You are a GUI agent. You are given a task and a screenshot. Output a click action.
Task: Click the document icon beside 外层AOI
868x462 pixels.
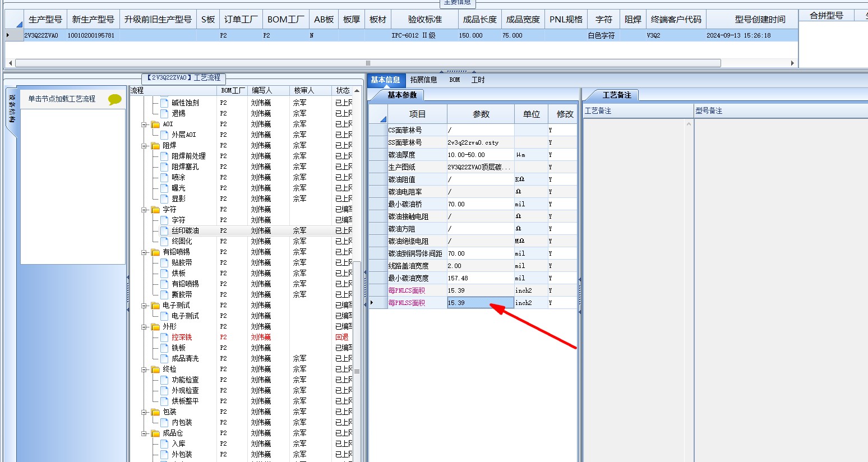pos(164,135)
